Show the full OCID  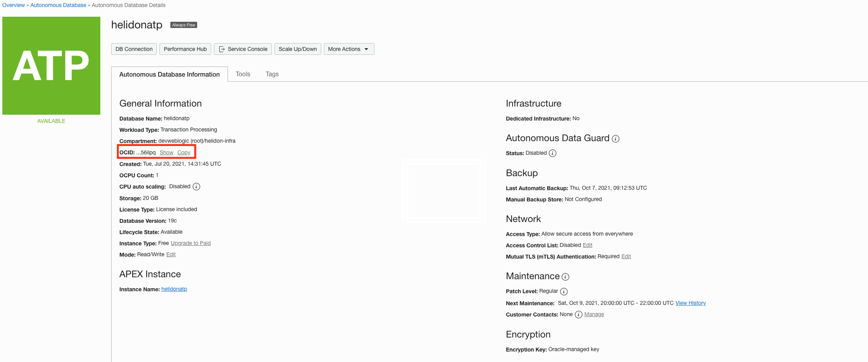(166, 152)
